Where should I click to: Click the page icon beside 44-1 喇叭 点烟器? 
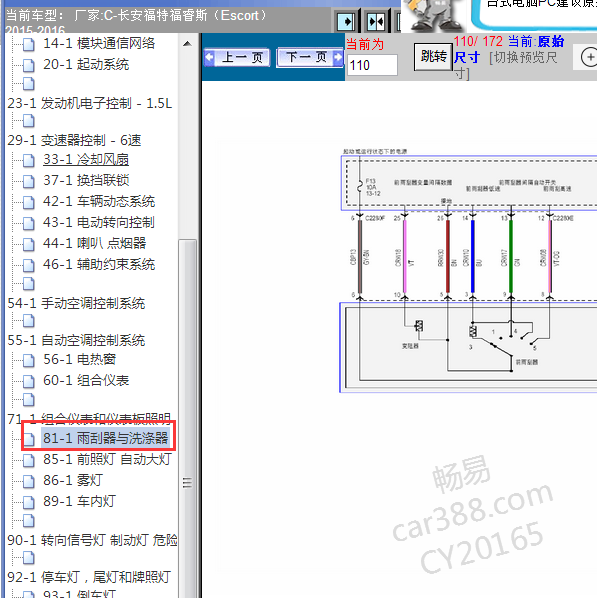coord(29,244)
